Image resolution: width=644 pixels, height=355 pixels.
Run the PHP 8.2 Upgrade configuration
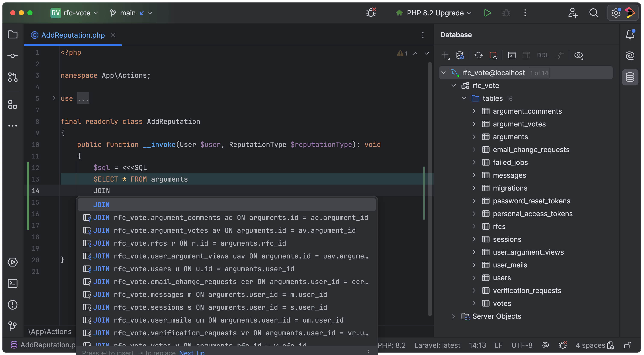coord(487,13)
